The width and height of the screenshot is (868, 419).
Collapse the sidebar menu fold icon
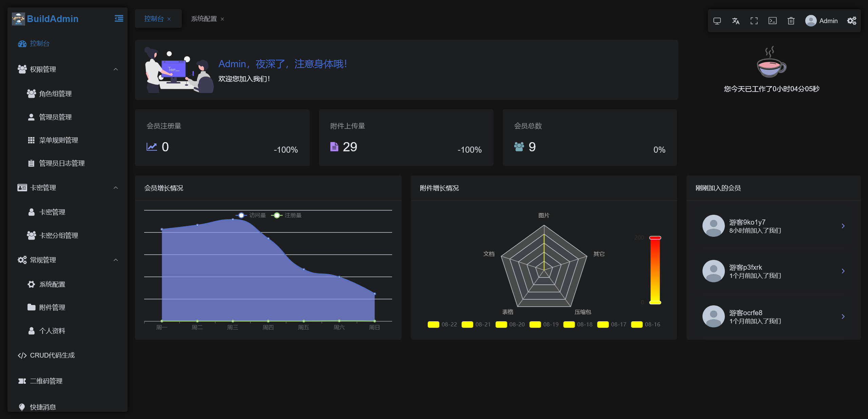coord(119,19)
